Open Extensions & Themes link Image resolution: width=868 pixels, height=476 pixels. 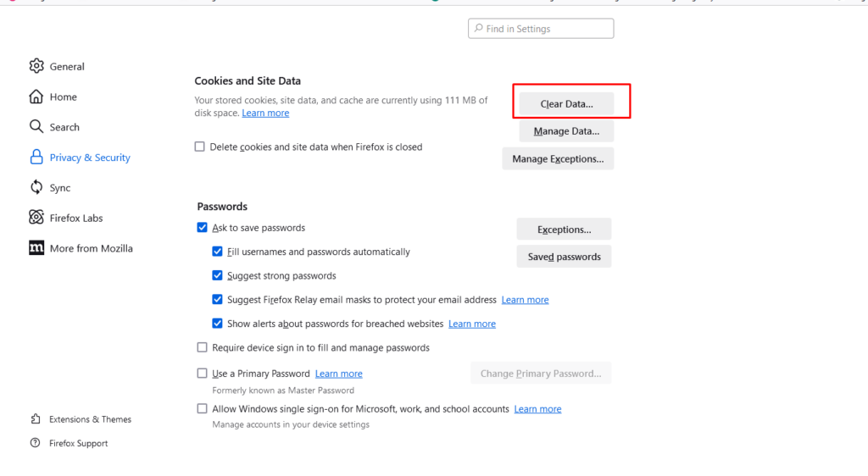coord(90,419)
